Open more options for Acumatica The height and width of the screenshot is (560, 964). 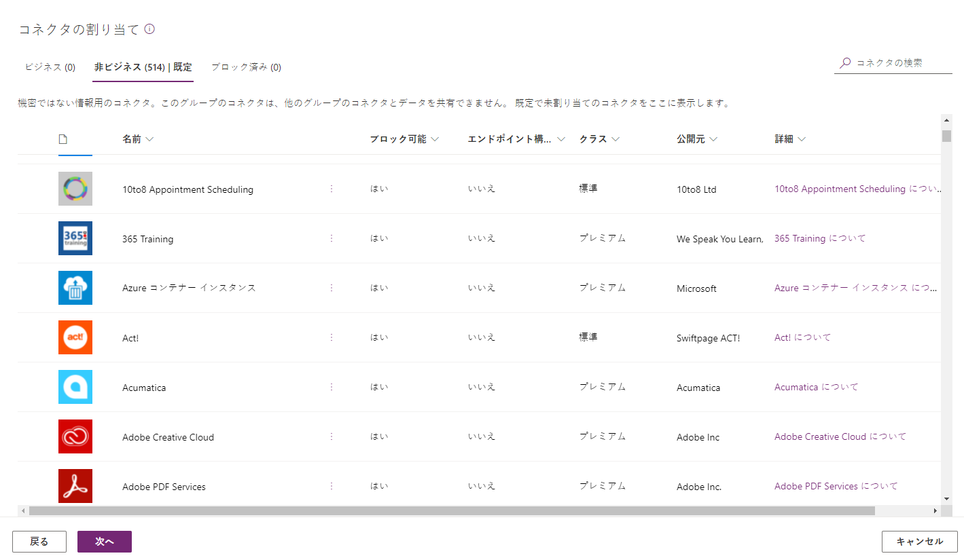coord(332,387)
